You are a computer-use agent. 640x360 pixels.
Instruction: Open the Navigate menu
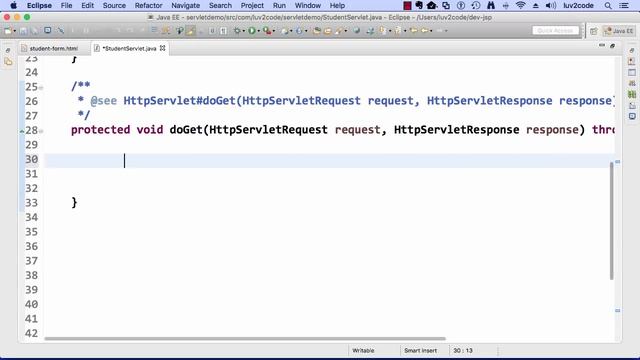(185, 5)
